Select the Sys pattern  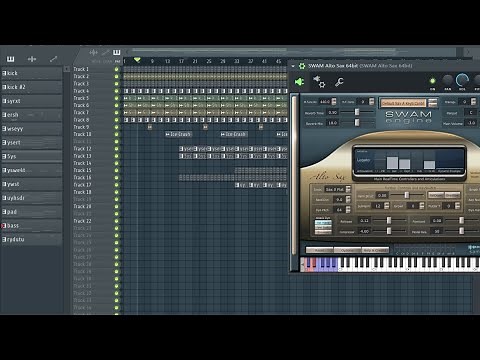pos(32,156)
